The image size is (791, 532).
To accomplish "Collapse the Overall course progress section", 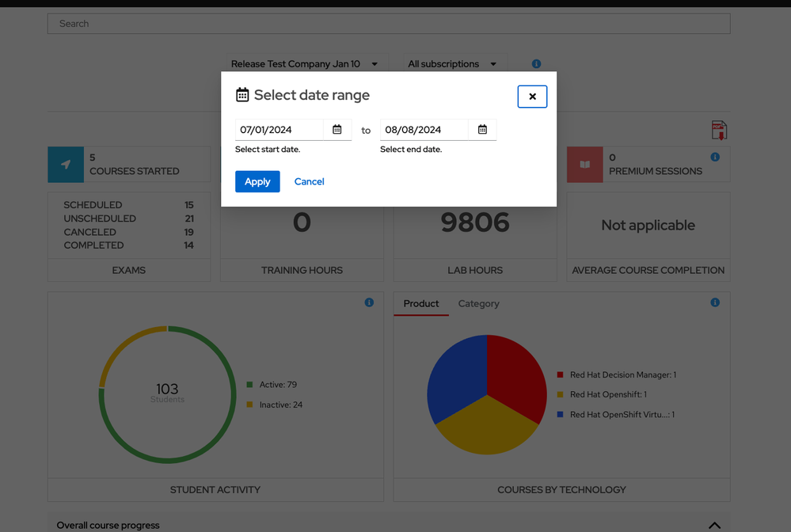I will (714, 526).
